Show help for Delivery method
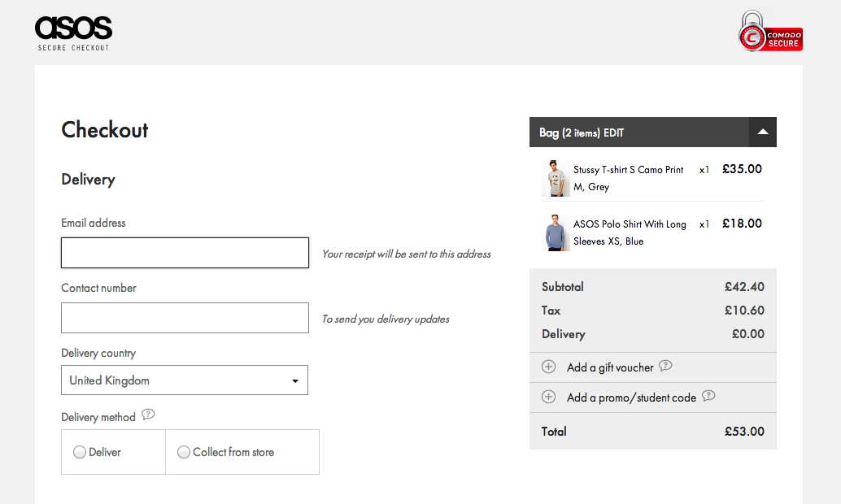 click(148, 415)
